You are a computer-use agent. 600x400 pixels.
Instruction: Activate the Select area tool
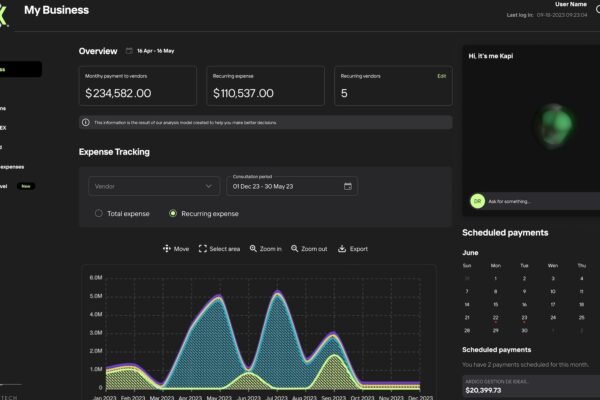219,249
